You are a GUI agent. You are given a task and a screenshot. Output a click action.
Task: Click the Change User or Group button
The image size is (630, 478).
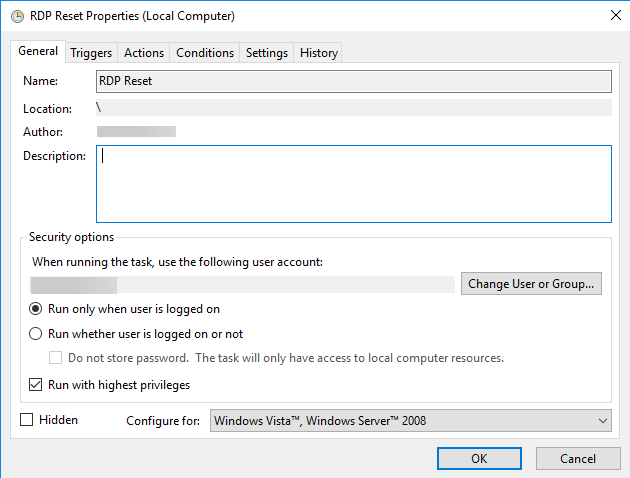[x=532, y=284]
